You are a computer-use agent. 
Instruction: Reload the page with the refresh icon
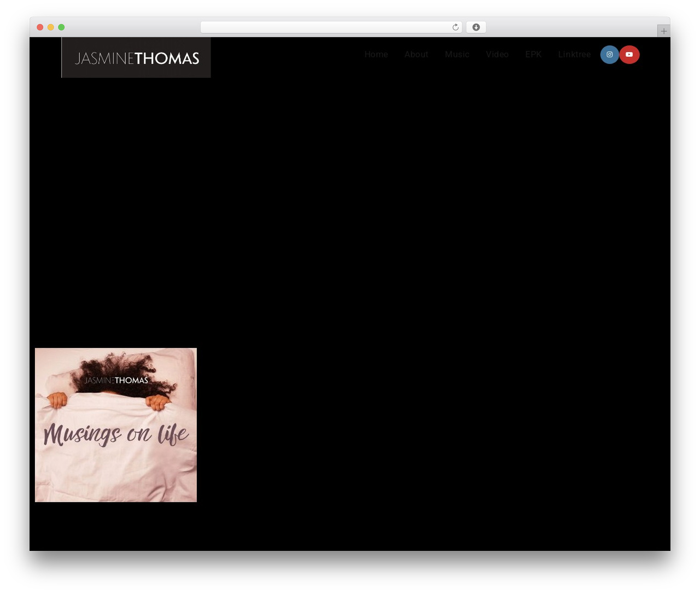[456, 27]
